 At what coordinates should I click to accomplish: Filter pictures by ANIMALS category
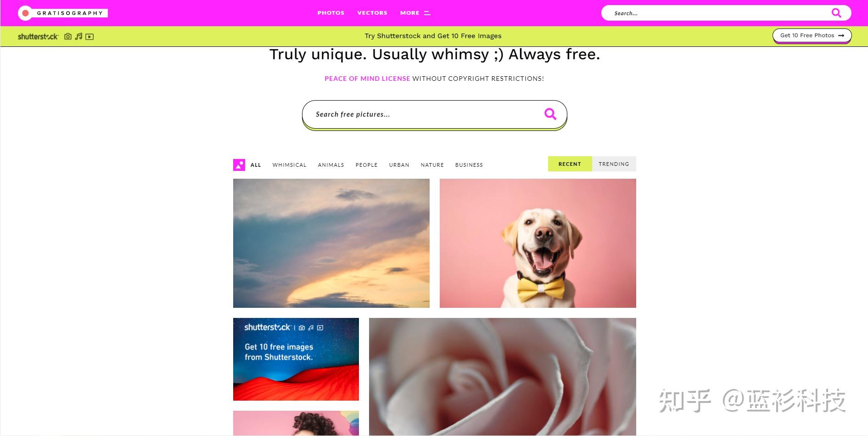[331, 165]
